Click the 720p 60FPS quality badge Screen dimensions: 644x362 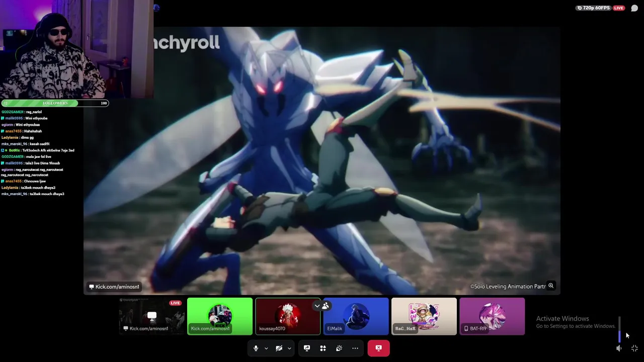(x=594, y=8)
